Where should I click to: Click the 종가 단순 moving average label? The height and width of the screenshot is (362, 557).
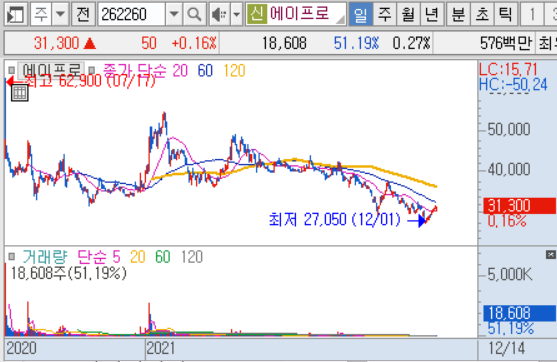click(x=135, y=70)
